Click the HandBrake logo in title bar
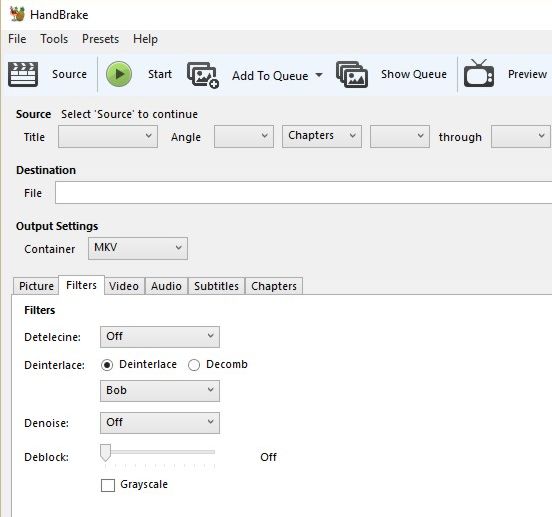Image resolution: width=552 pixels, height=517 pixels. coord(17,14)
